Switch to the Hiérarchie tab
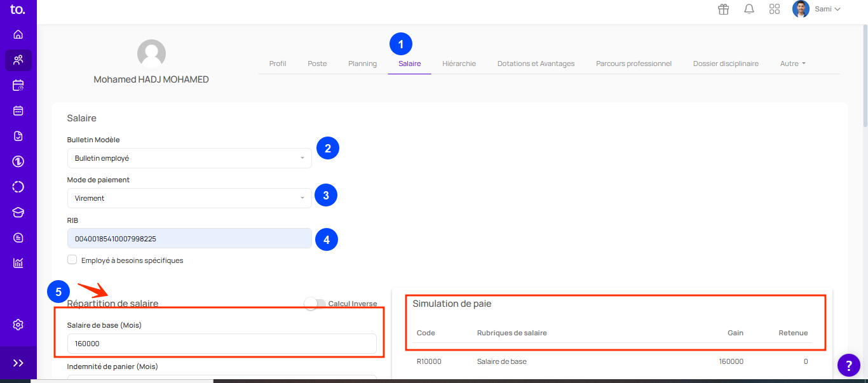868x383 pixels. (x=459, y=64)
